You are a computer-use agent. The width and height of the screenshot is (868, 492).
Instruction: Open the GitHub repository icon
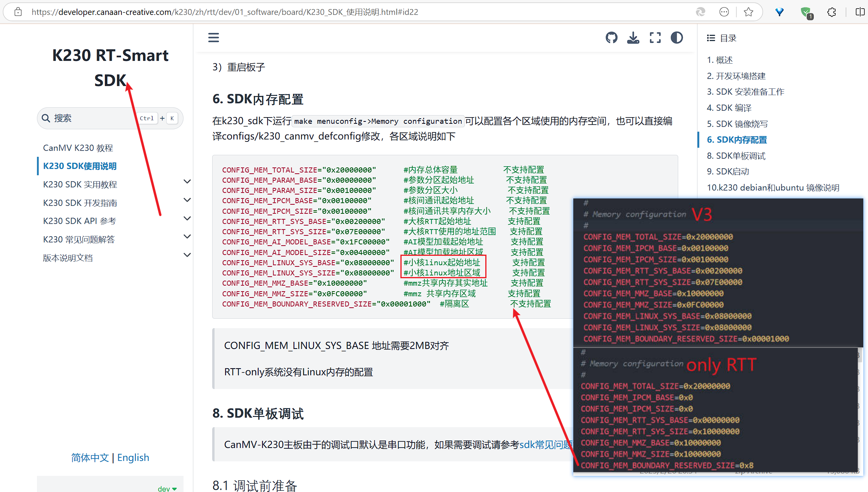(x=611, y=38)
